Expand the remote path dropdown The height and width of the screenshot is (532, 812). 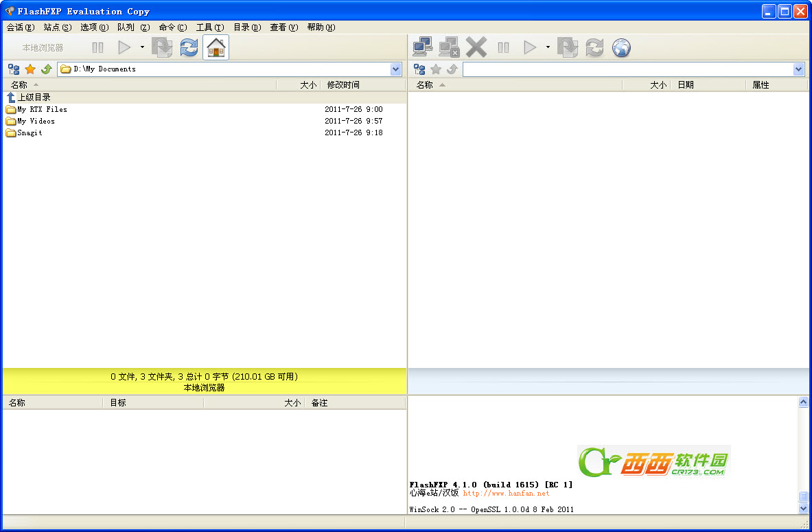pos(798,69)
